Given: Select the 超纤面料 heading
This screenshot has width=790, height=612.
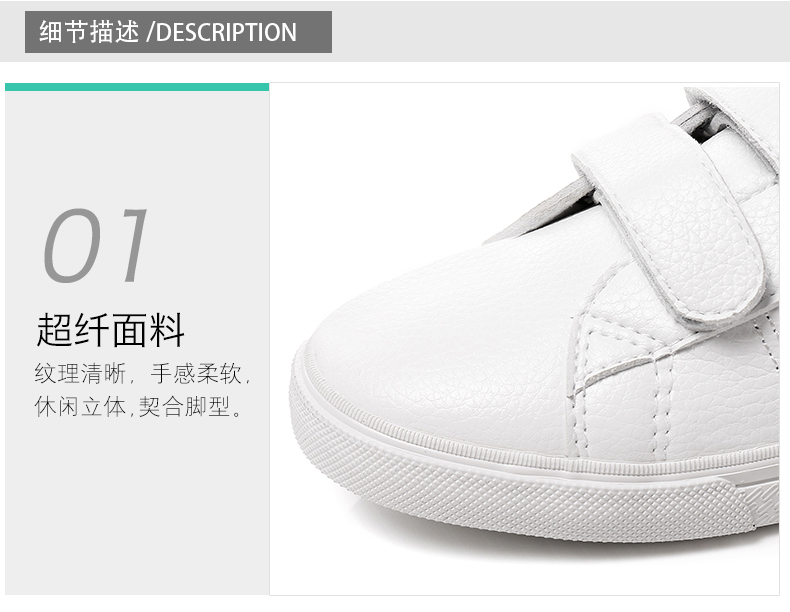Looking at the screenshot, I should coord(110,329).
